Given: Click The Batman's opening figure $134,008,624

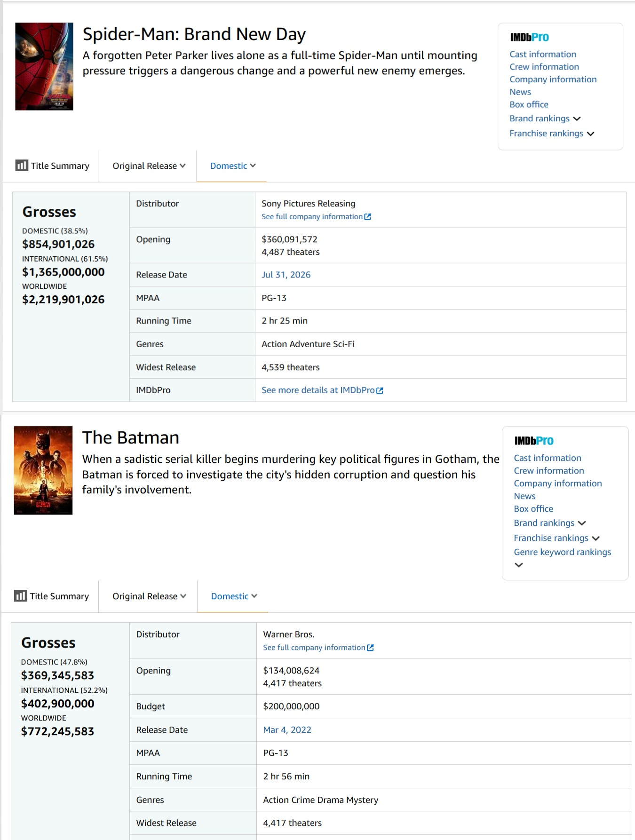Looking at the screenshot, I should 291,671.
